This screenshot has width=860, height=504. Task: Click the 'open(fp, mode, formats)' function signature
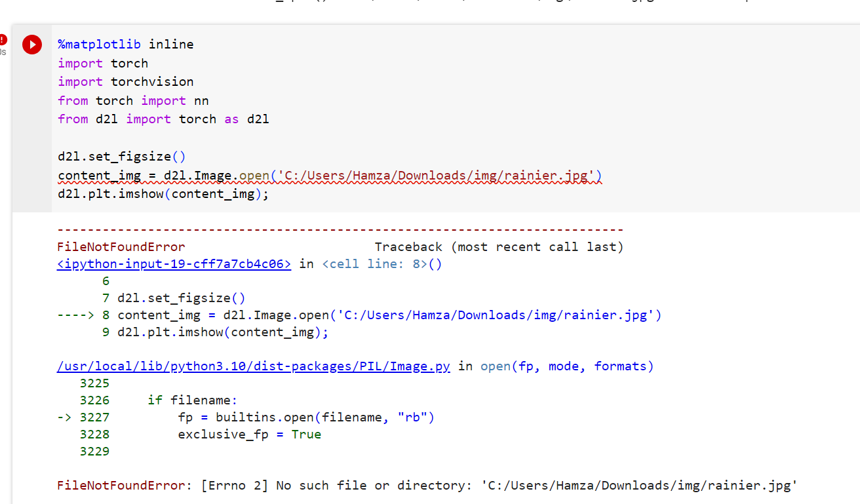[567, 366]
